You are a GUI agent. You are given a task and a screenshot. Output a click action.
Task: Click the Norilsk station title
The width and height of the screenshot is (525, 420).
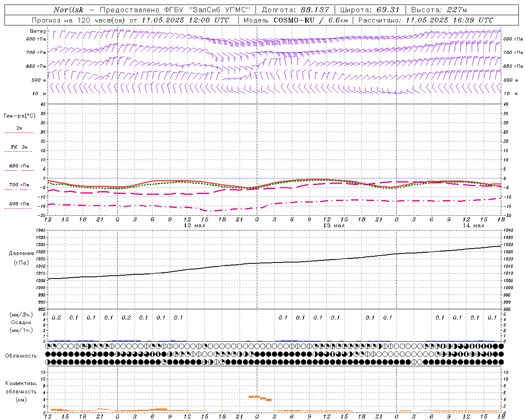(68, 10)
